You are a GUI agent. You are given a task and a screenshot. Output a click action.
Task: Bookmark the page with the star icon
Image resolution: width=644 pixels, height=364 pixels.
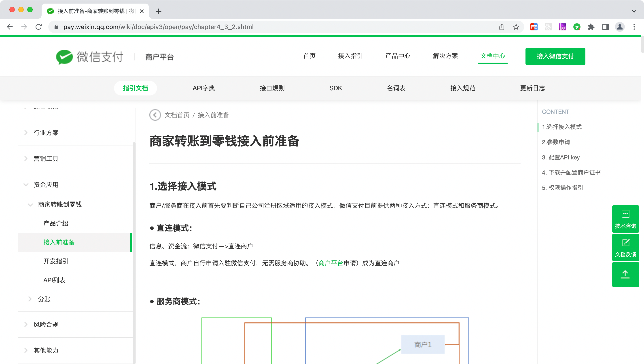[x=516, y=27]
